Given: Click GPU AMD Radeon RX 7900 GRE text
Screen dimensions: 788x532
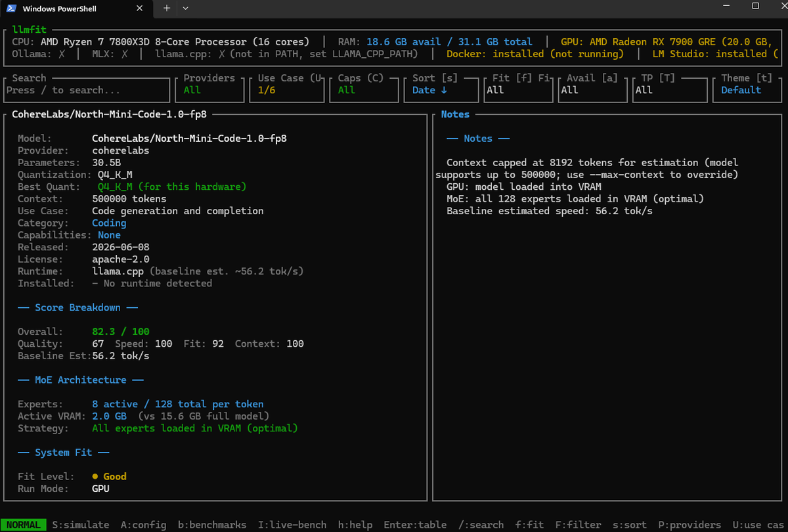Looking at the screenshot, I should point(665,41).
